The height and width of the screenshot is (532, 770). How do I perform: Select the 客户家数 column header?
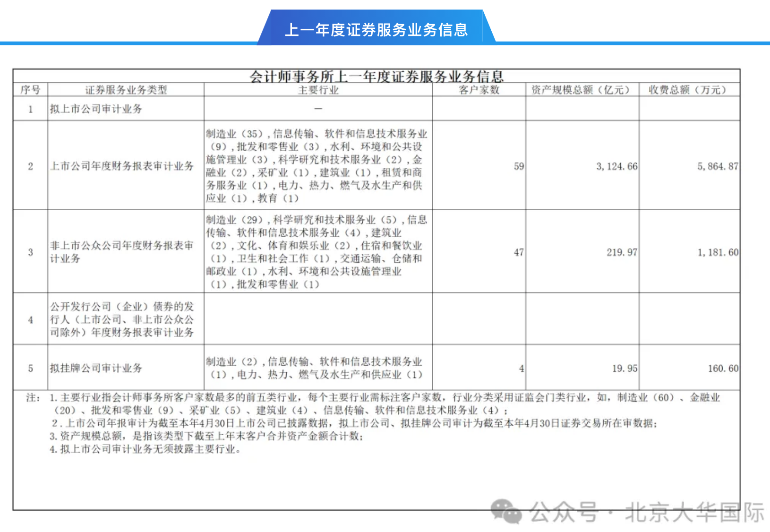(479, 90)
